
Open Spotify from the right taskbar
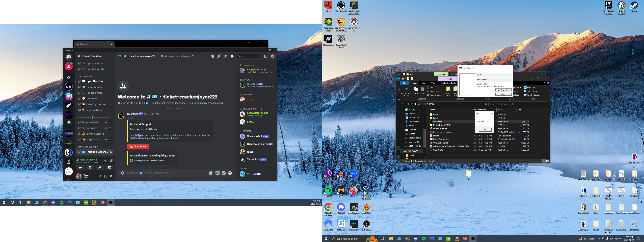(424, 239)
